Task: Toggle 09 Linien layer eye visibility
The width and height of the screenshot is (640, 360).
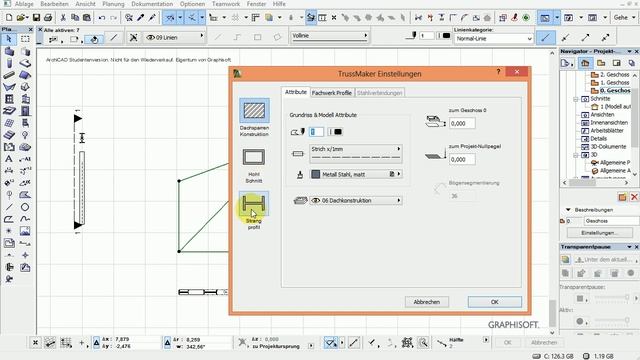Action: click(150, 38)
